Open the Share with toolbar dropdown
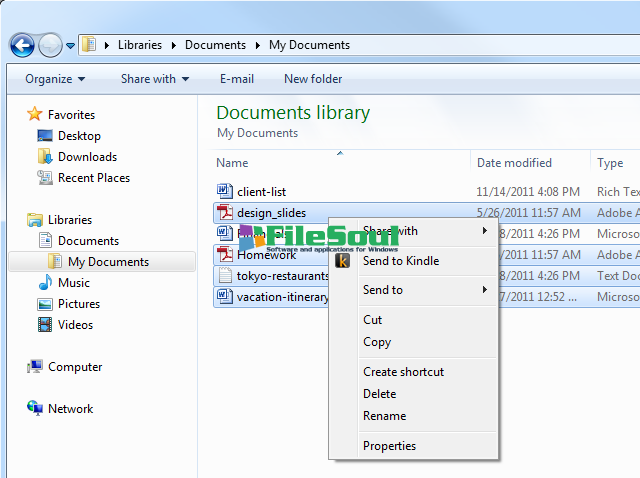Screen dimensions: 640x478 coord(153,79)
